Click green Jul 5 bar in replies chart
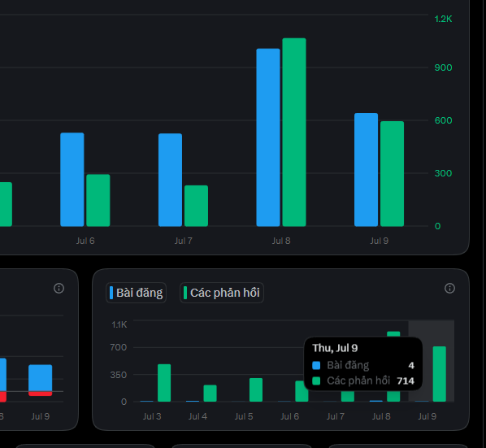The image size is (486, 448). click(256, 389)
